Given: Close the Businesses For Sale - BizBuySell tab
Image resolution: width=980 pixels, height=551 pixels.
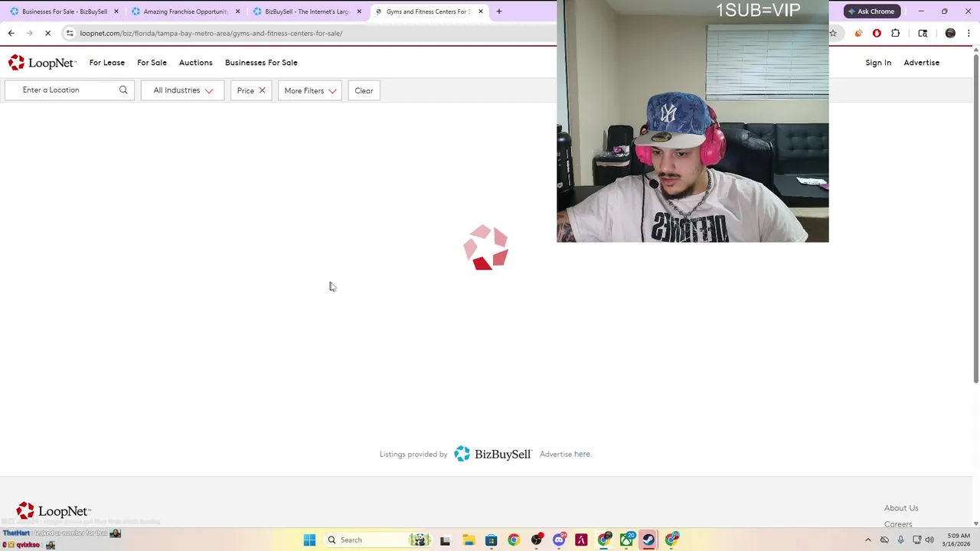Looking at the screenshot, I should 116,11.
